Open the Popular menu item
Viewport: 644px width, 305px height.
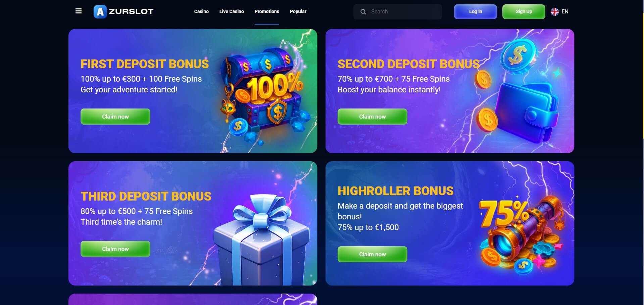(298, 11)
